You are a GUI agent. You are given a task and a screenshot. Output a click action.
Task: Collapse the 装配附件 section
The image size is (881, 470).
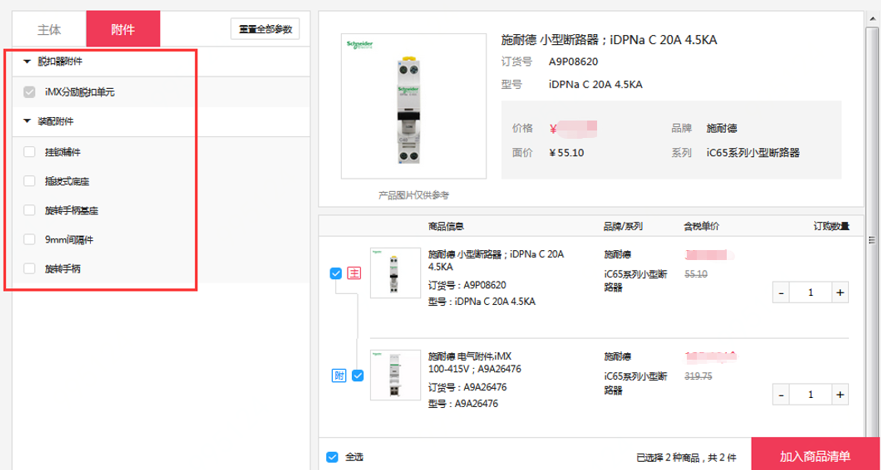[26, 121]
